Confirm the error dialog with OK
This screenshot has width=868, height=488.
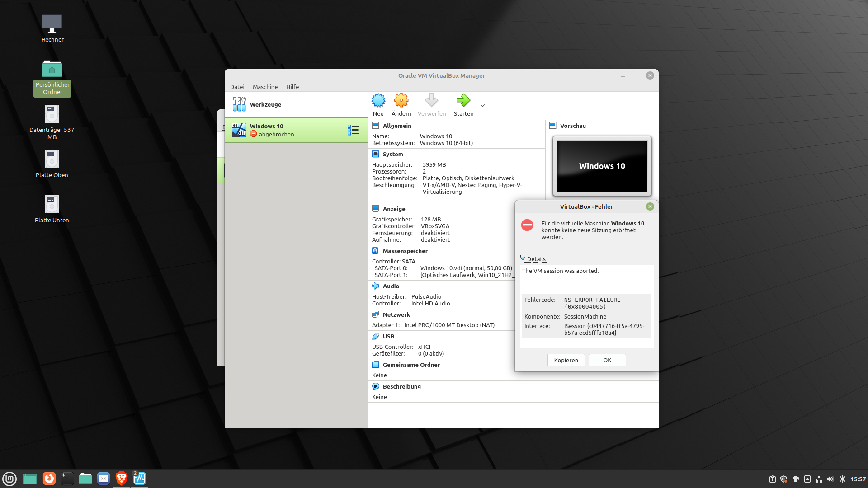607,360
